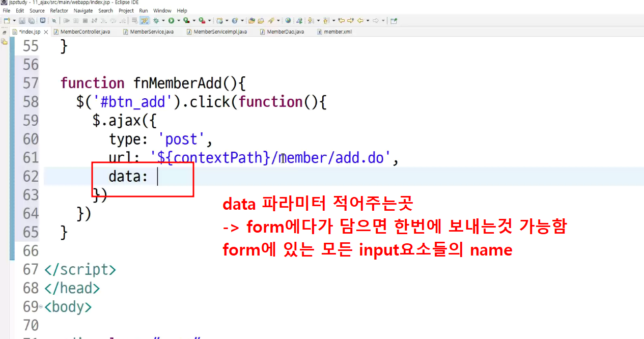Viewport: 644px width, 339px height.
Task: Switch to member.xml tab
Action: [334, 32]
